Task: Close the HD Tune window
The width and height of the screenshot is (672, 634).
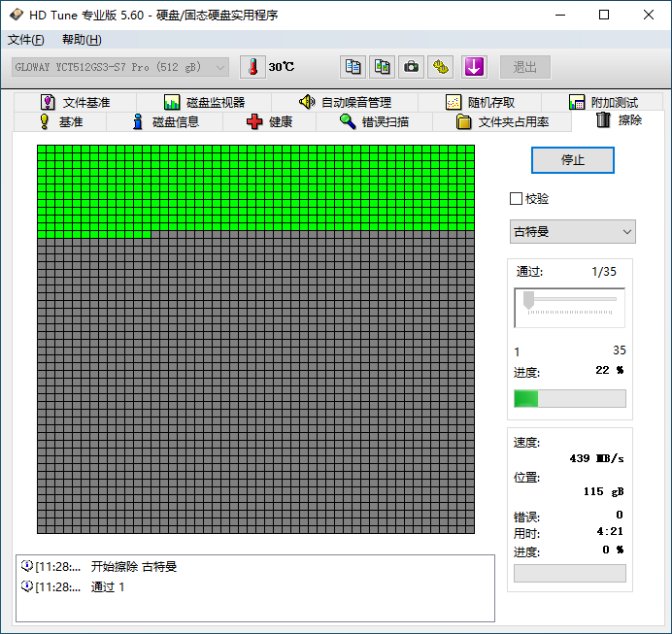Action: coord(649,15)
